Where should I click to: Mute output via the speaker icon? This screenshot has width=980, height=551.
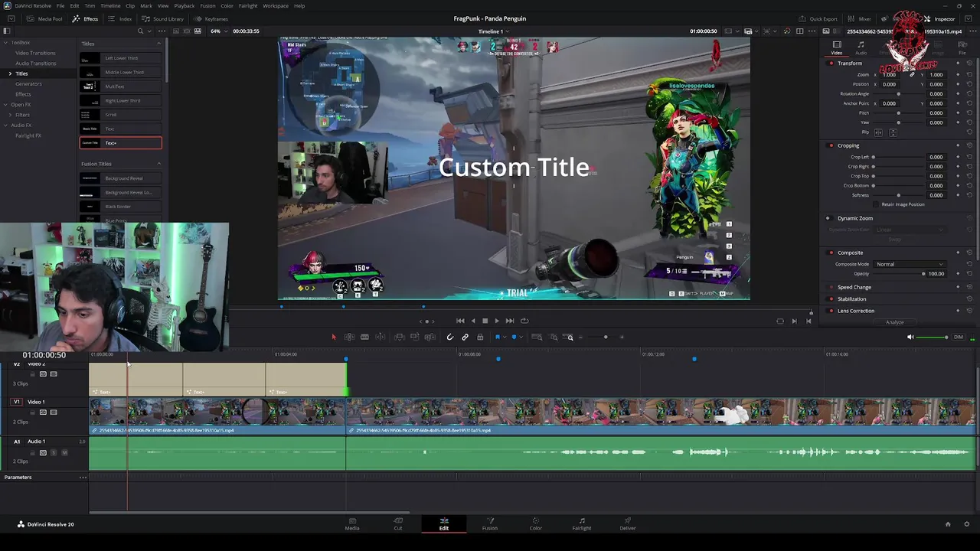(x=910, y=337)
